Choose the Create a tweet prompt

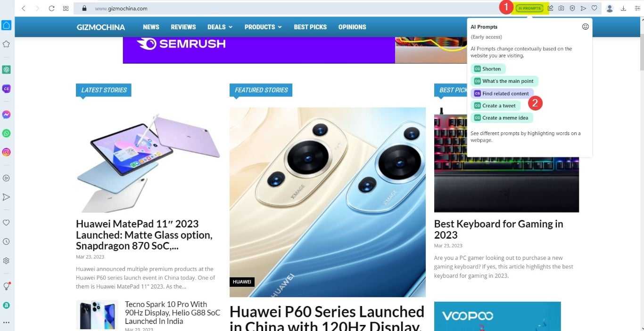pyautogui.click(x=495, y=105)
